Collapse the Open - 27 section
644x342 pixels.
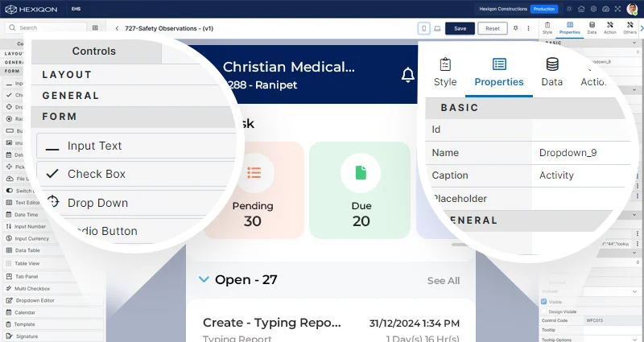coord(203,280)
